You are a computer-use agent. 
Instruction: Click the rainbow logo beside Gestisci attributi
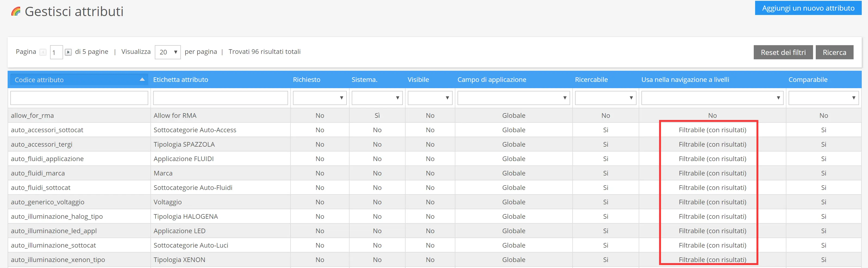point(16,11)
